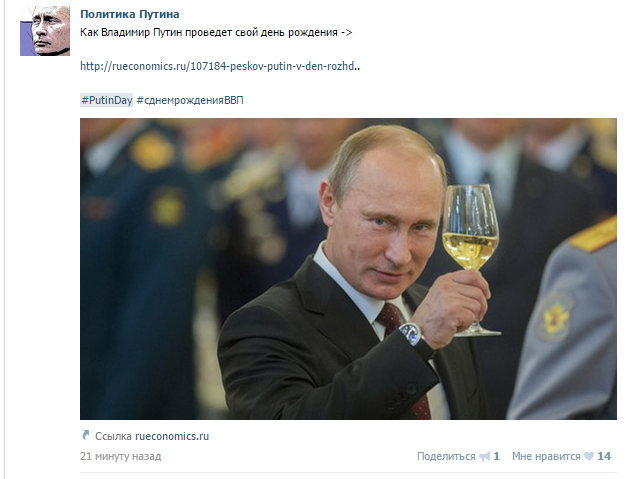Open the Политика Путина avatar thumbnail
The height and width of the screenshot is (479, 632).
coord(45,31)
